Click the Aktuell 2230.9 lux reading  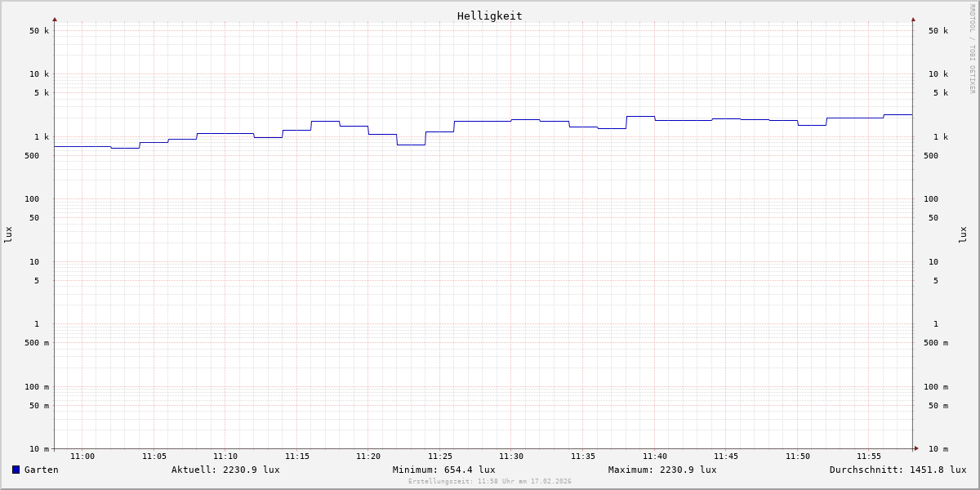tap(225, 470)
